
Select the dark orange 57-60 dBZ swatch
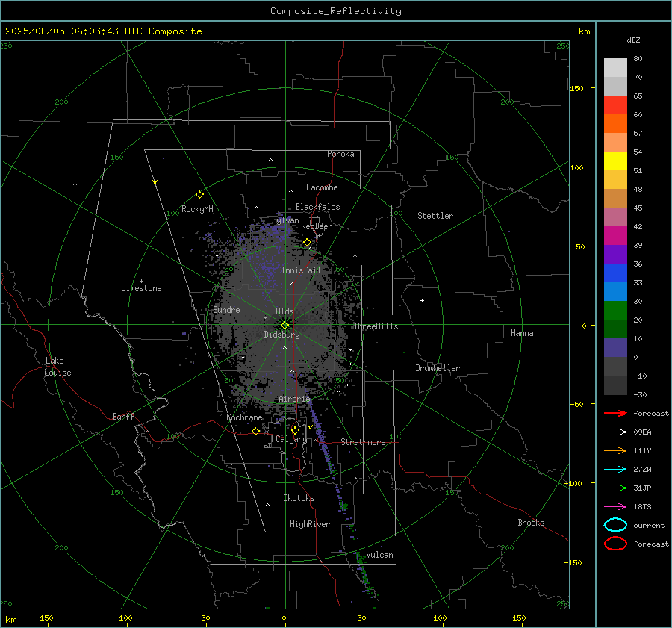click(615, 124)
